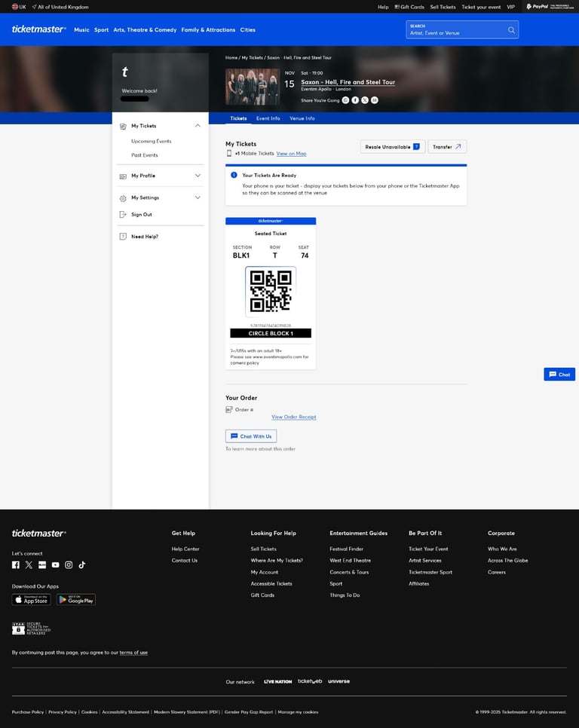Click the ticket QR code
This screenshot has height=728, width=579.
point(271,292)
